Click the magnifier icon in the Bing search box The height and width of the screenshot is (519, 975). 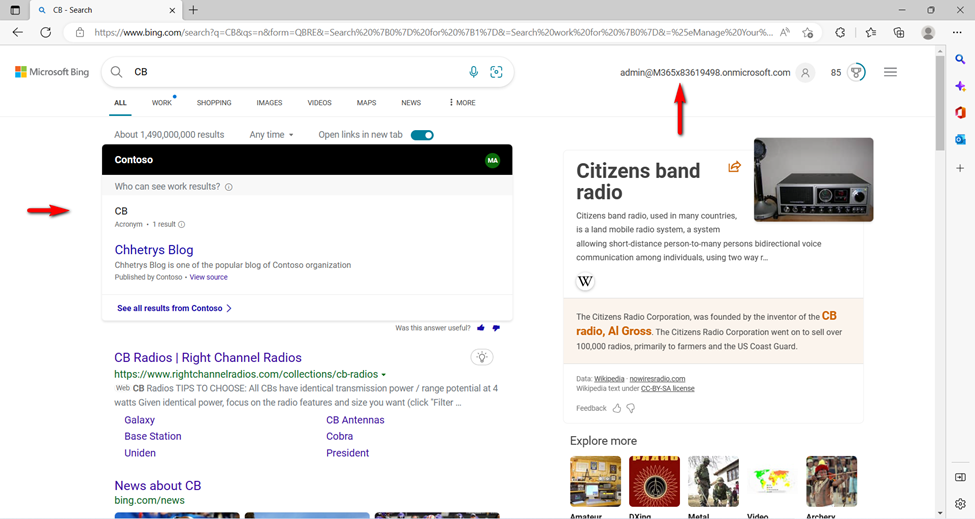tap(116, 72)
